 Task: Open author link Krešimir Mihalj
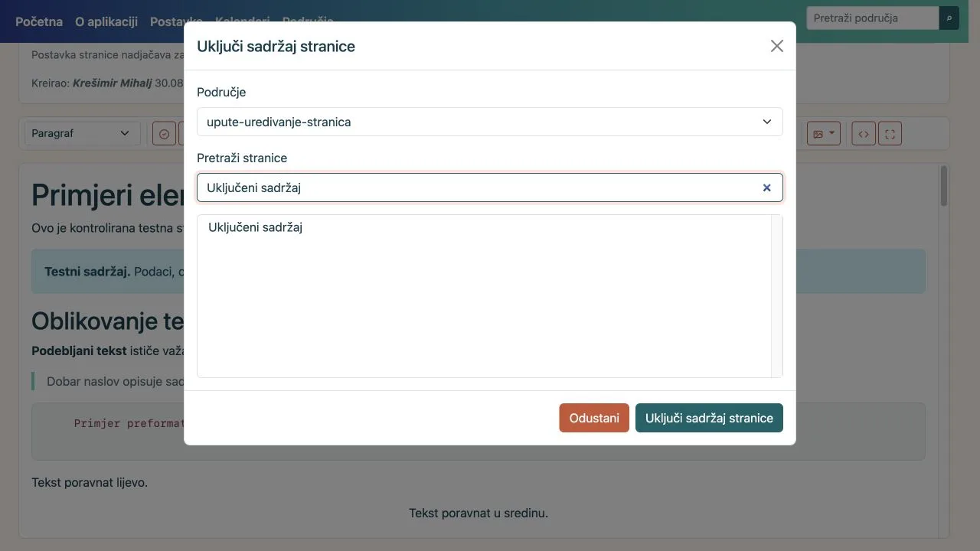click(113, 83)
